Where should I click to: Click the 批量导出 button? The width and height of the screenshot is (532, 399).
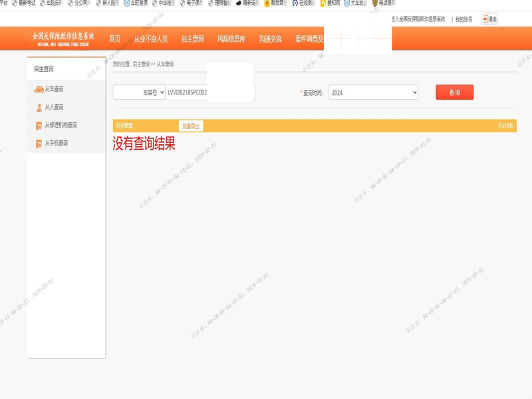click(x=191, y=126)
